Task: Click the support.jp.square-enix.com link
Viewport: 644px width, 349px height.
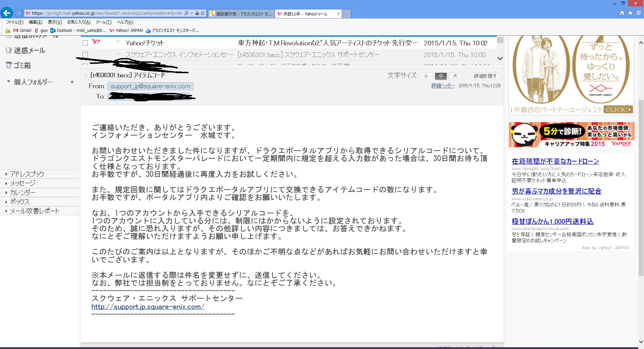Action: click(x=148, y=307)
